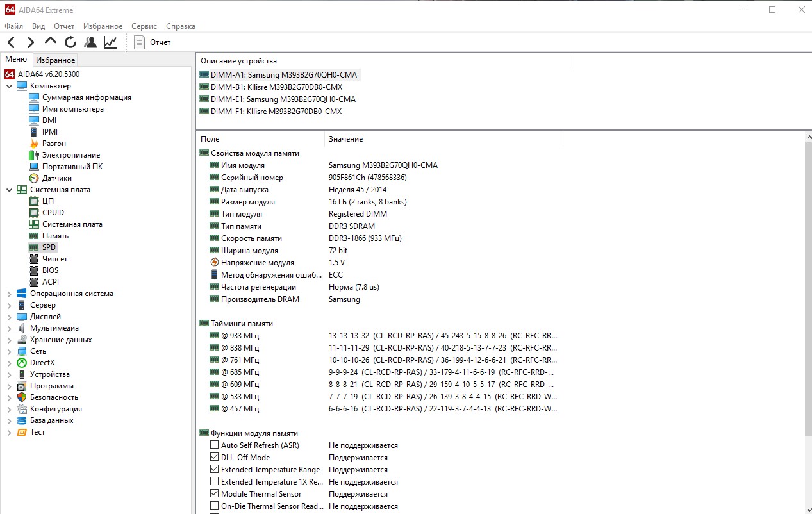Expand the Сервер tree node
The width and height of the screenshot is (812, 514).
pos(9,305)
